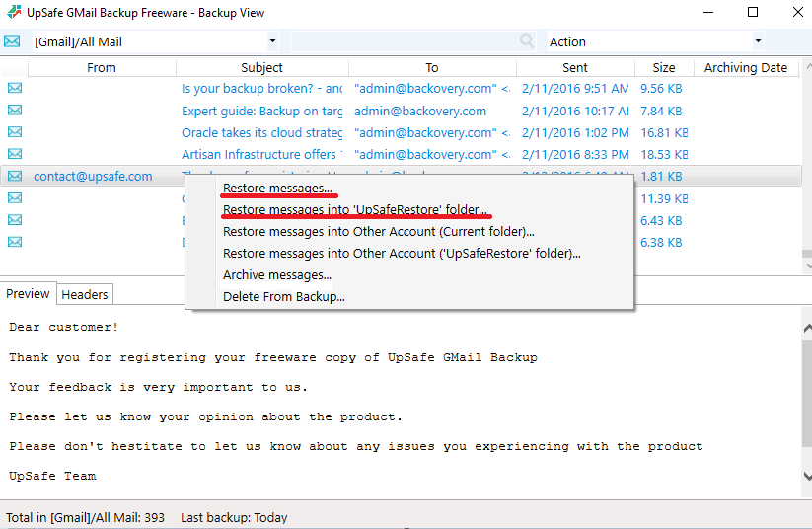Click sent date 2/11/2016 1:02 PM
The image size is (812, 529).
575,132
